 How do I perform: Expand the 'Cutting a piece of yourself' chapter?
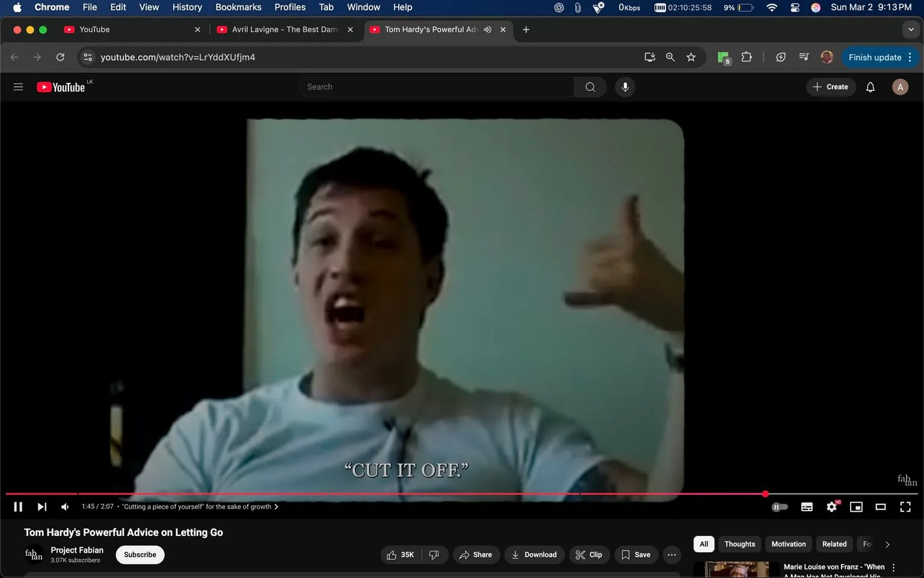(276, 506)
